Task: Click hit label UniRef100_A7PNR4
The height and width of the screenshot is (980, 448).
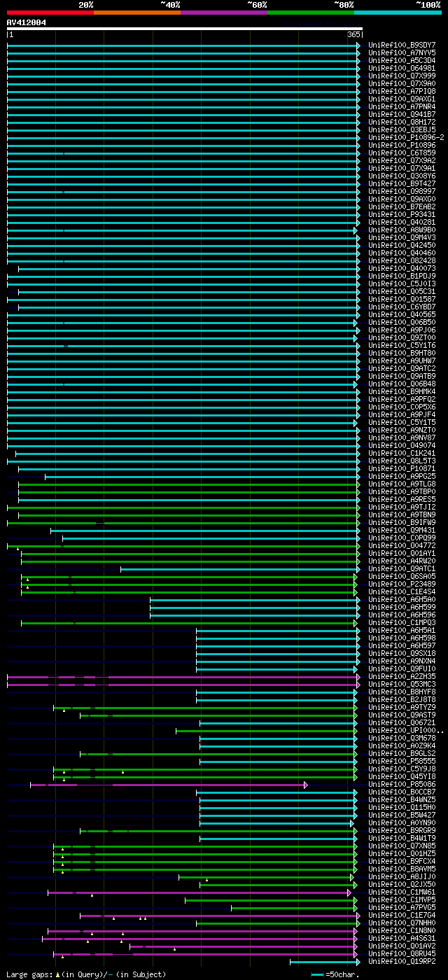Action: pos(402,107)
